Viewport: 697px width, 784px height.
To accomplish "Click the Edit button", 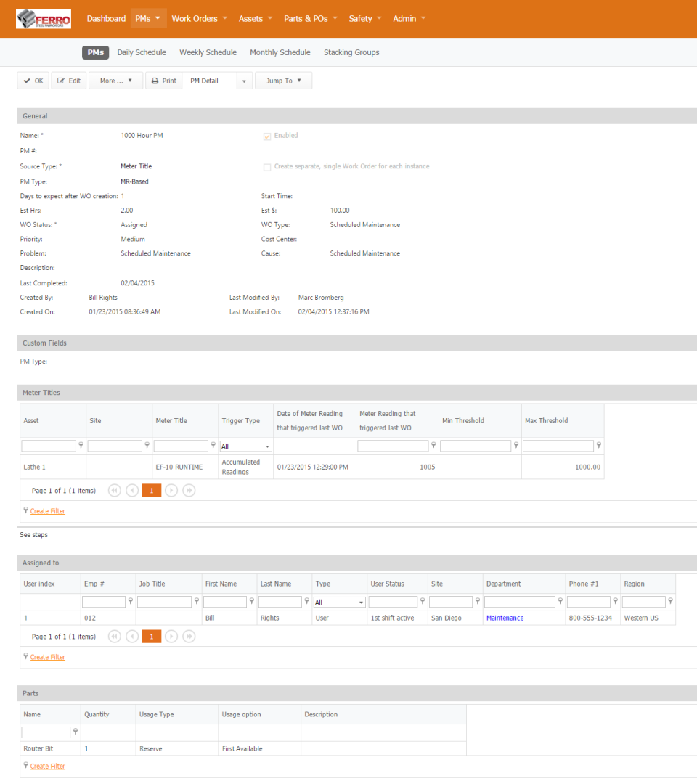I will [x=69, y=81].
